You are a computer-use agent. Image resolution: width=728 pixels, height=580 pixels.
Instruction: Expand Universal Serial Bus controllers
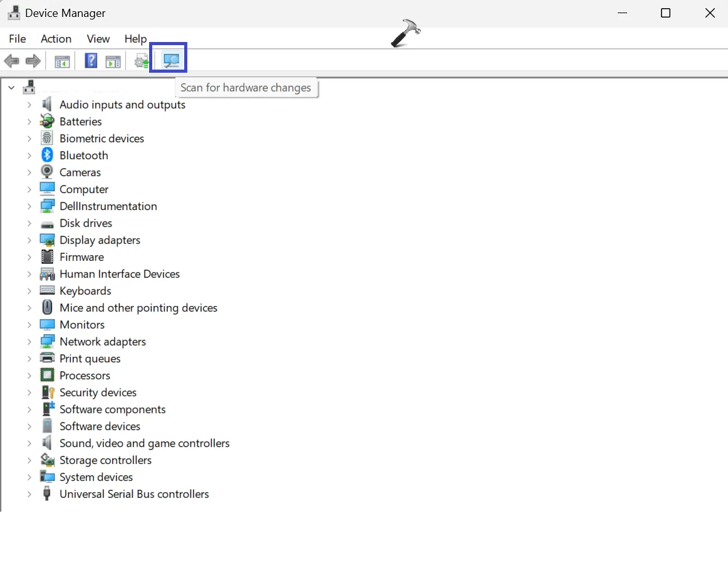tap(29, 494)
